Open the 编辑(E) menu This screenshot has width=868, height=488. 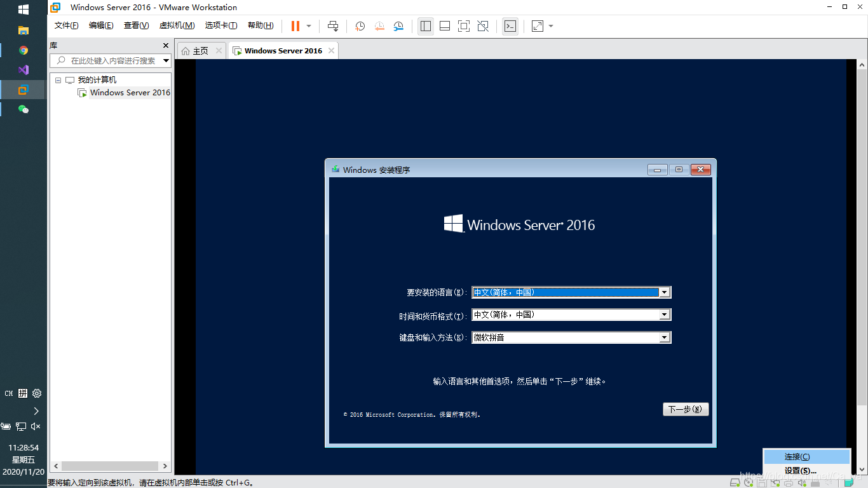click(x=101, y=25)
